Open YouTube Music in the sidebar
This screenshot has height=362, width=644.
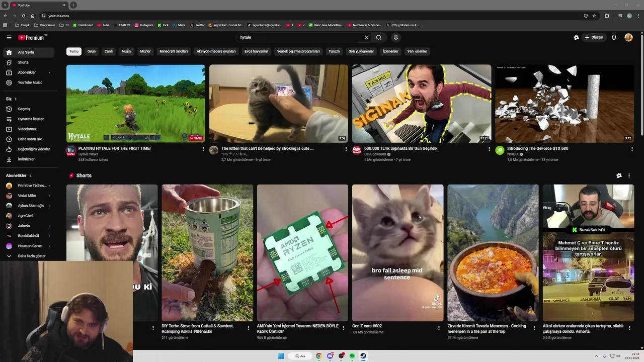tap(28, 82)
